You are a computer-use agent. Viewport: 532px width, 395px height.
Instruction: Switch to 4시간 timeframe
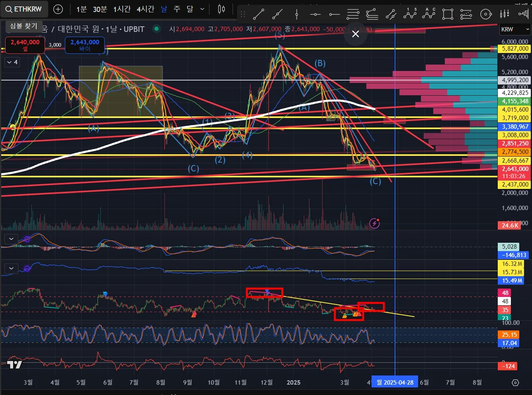coord(145,9)
